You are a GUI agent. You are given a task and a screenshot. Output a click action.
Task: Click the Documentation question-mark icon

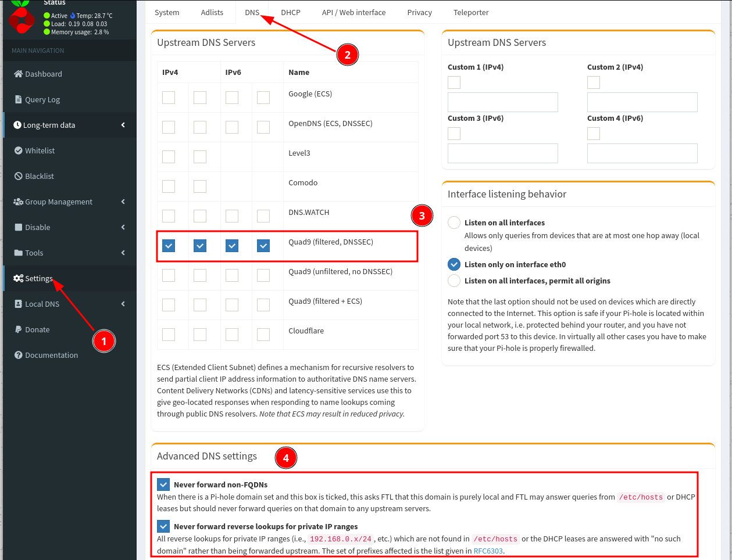point(19,355)
